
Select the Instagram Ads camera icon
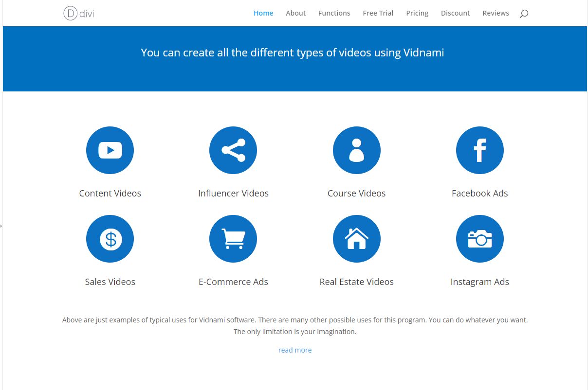pos(480,239)
